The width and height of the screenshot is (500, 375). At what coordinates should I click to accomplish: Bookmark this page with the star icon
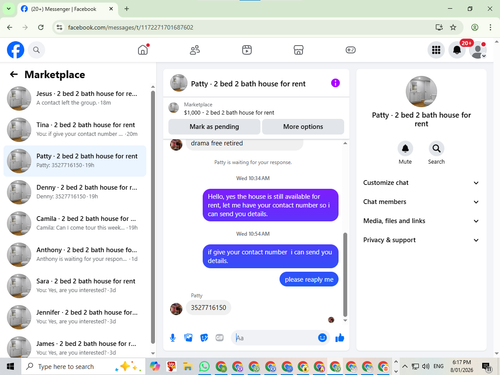coord(453,27)
